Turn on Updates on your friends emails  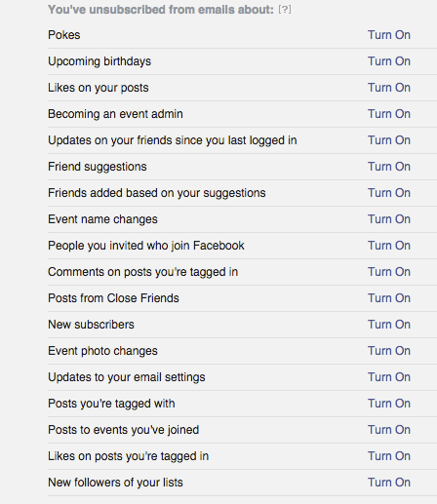click(x=389, y=140)
